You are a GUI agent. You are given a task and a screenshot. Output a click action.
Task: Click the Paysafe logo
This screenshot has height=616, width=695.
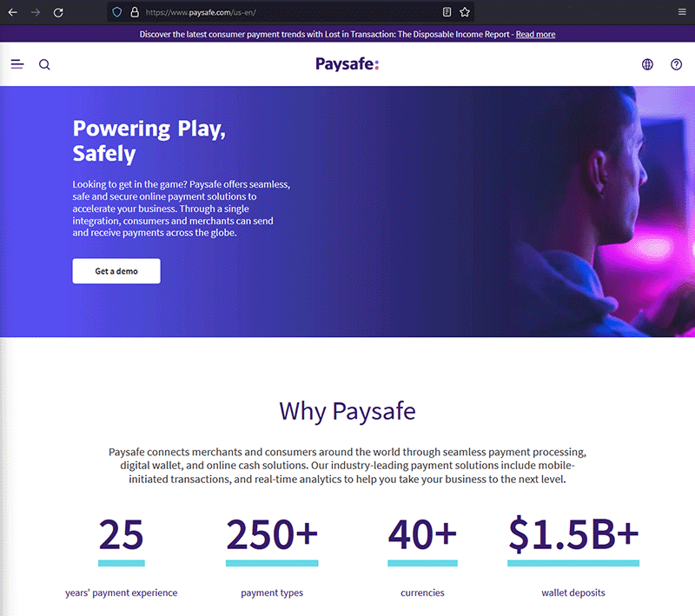[347, 63]
